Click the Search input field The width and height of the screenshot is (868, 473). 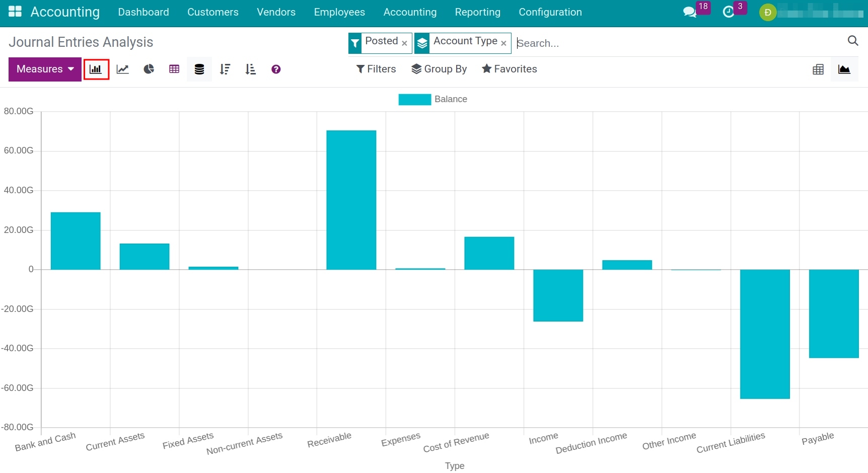point(579,43)
